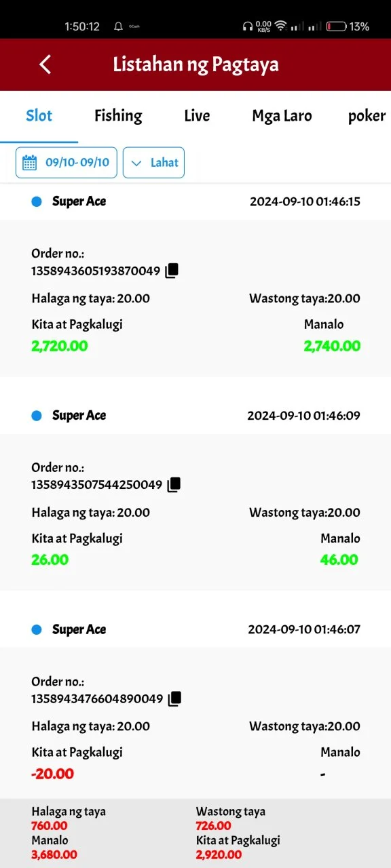This screenshot has height=868, width=391.
Task: Copy order number ending 3870049
Action: tap(172, 271)
